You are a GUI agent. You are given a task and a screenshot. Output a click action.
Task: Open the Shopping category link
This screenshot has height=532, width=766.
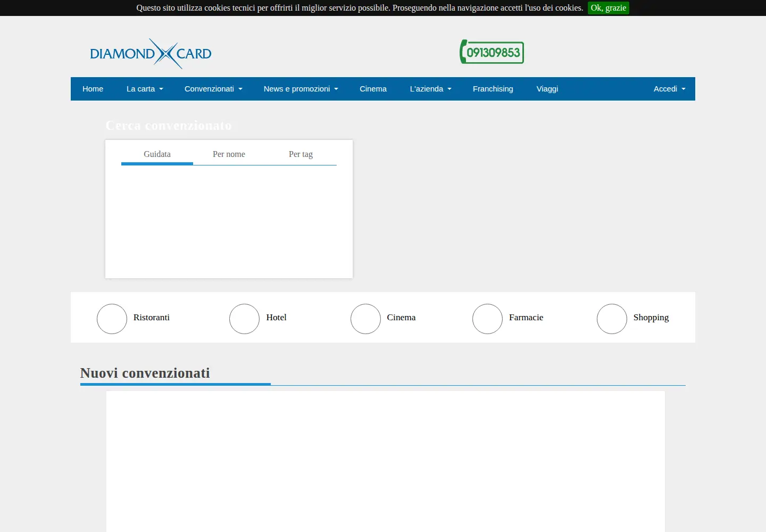tap(651, 318)
